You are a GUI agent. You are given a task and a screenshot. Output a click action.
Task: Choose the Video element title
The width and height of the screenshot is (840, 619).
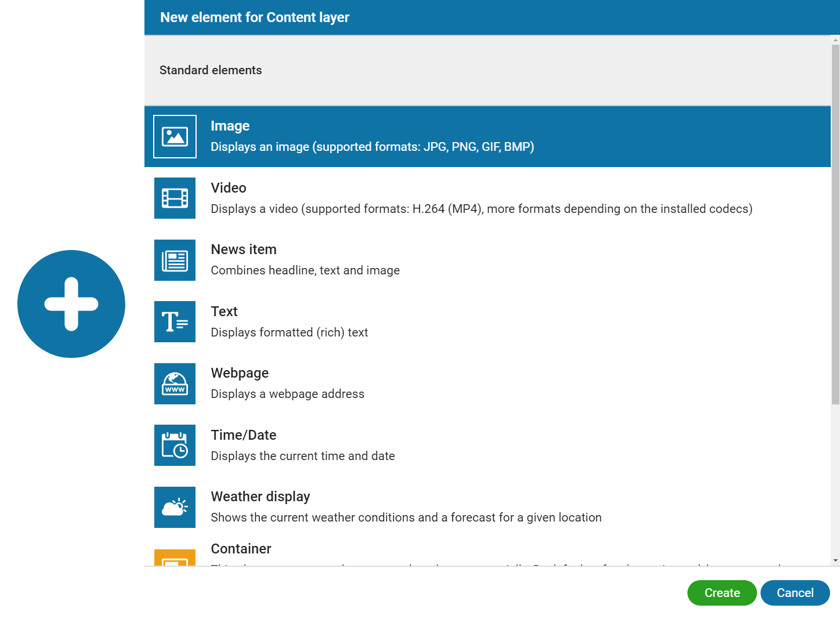229,188
